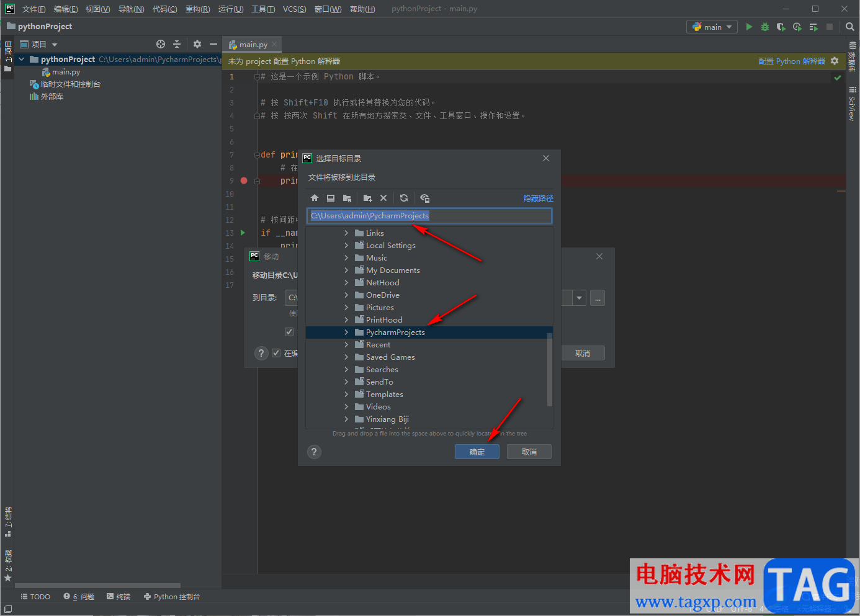
Task: Open the main run configuration dropdown
Action: pos(712,27)
